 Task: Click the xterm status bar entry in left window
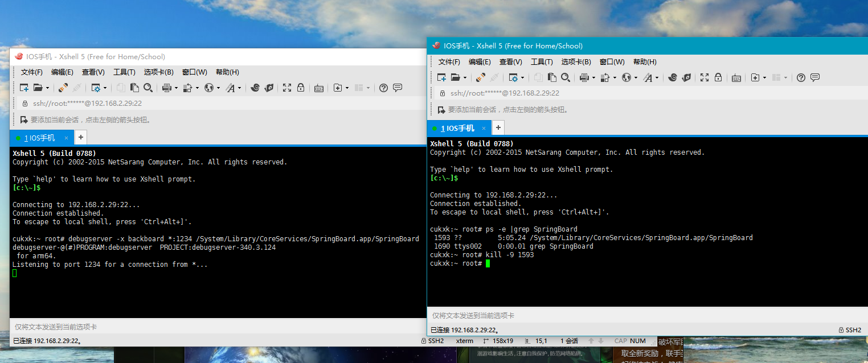click(x=465, y=341)
